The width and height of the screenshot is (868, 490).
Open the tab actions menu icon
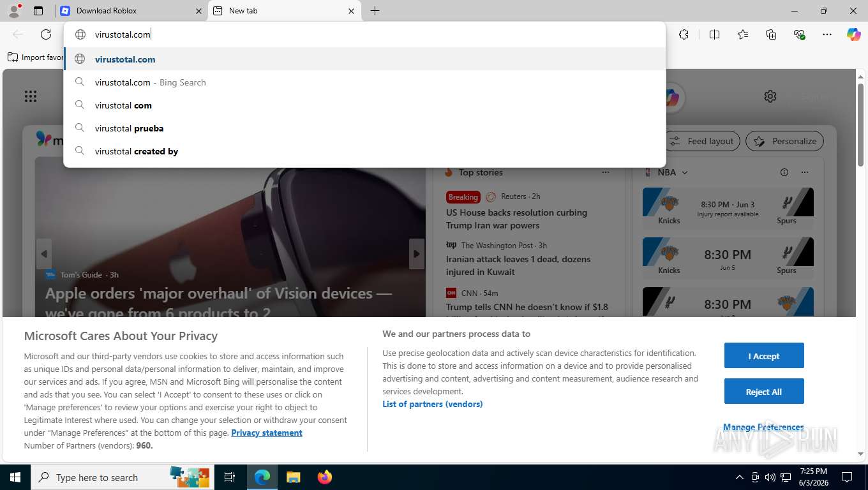point(38,11)
